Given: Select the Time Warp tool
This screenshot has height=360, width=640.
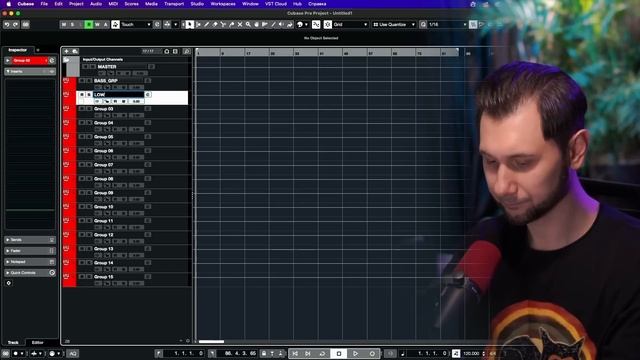Looking at the screenshot, I should [x=265, y=24].
